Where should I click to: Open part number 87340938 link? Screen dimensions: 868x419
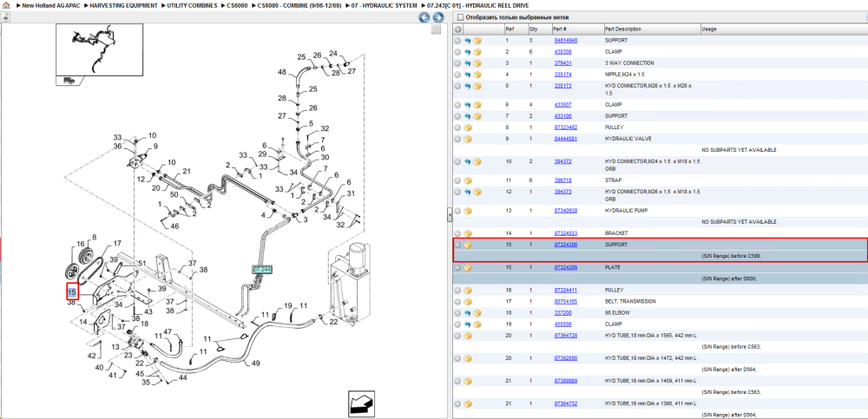coord(566,210)
